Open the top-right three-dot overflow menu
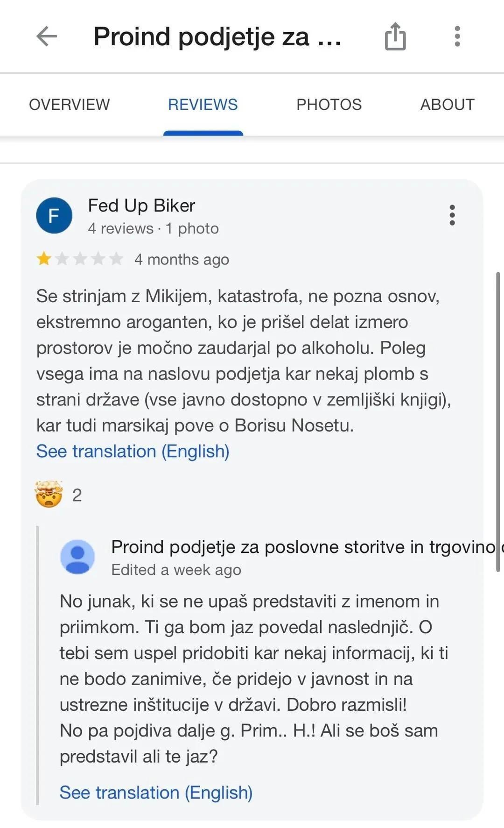Image resolution: width=504 pixels, height=828 pixels. click(457, 36)
